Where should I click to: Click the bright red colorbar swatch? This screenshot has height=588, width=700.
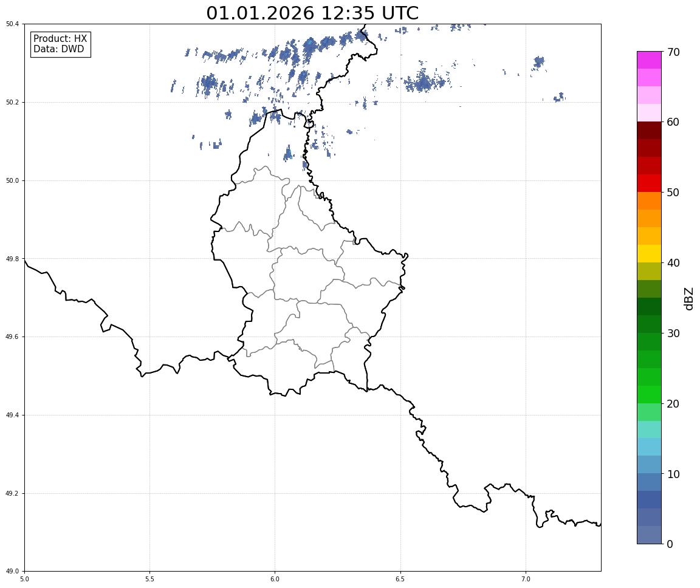(x=649, y=183)
